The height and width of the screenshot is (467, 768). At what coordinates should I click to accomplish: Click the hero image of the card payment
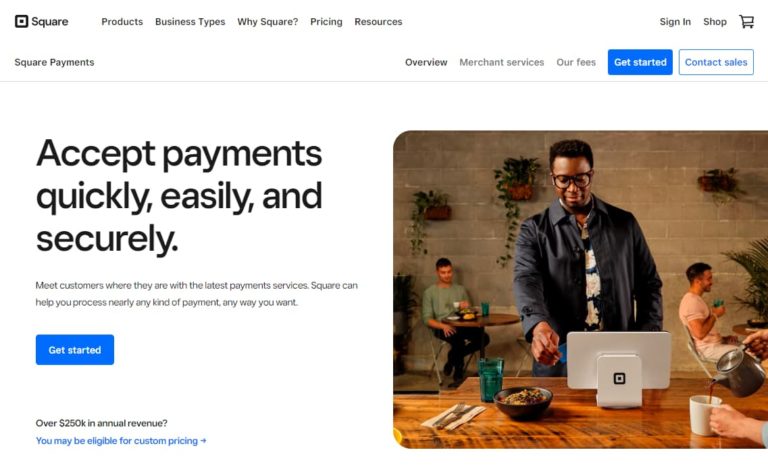tap(580, 289)
